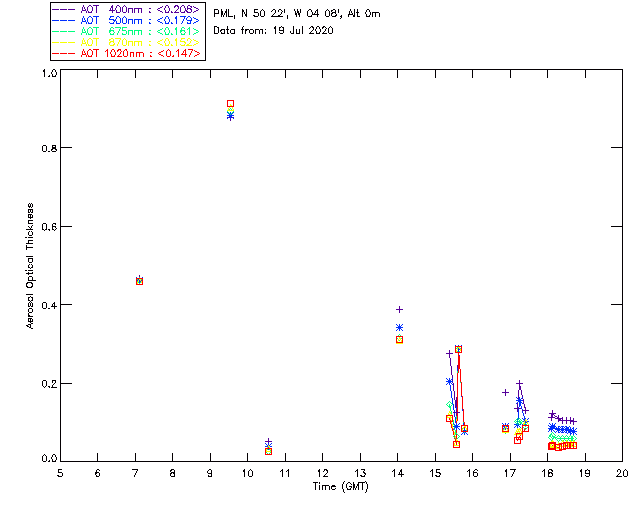640x512 pixels.
Task: Click the 0.0 tick label on y-axis
Action: 49,459
